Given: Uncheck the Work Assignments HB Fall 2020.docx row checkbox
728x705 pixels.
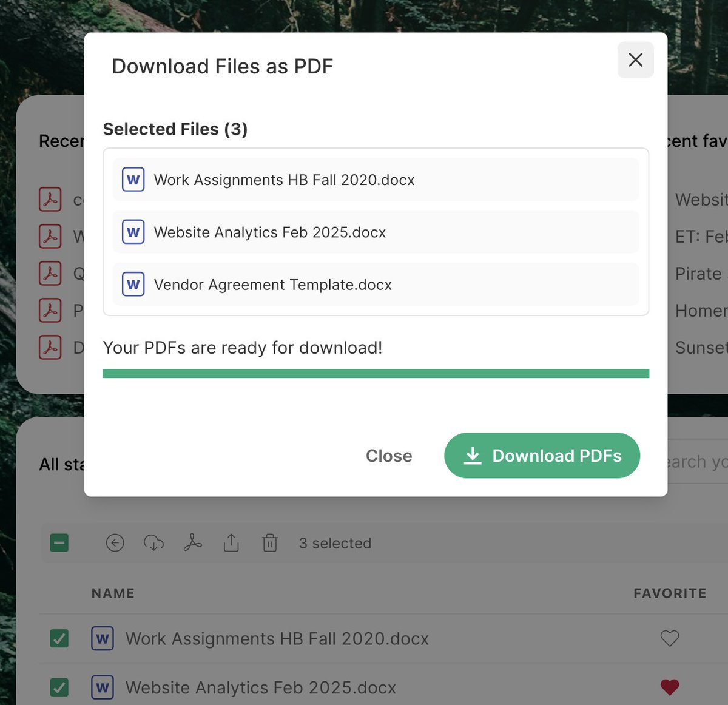Looking at the screenshot, I should [59, 638].
